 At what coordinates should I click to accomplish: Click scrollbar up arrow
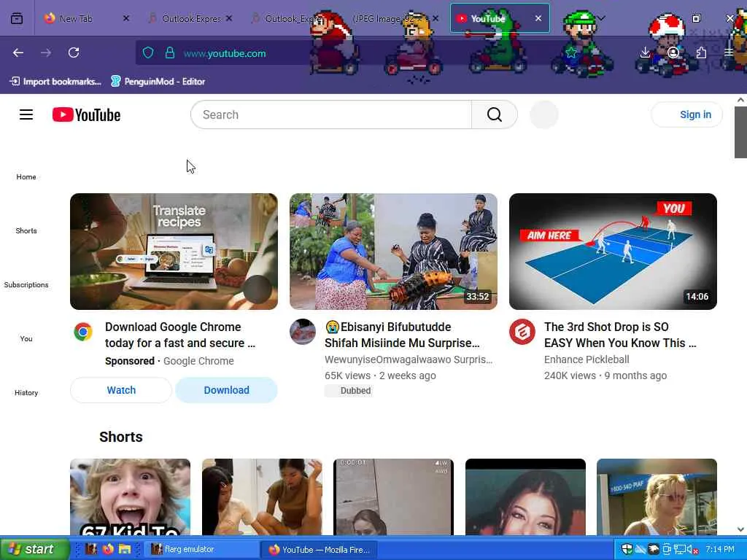tap(740, 100)
